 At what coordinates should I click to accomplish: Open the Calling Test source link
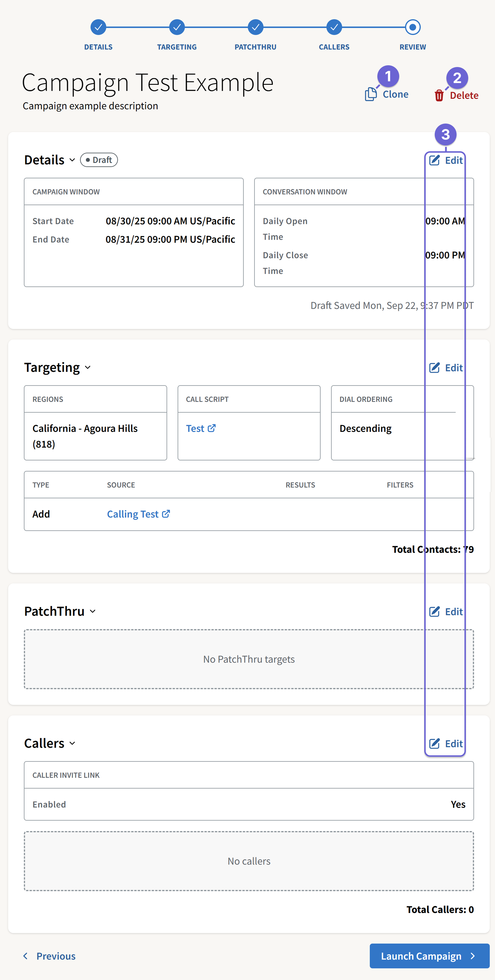tap(133, 514)
